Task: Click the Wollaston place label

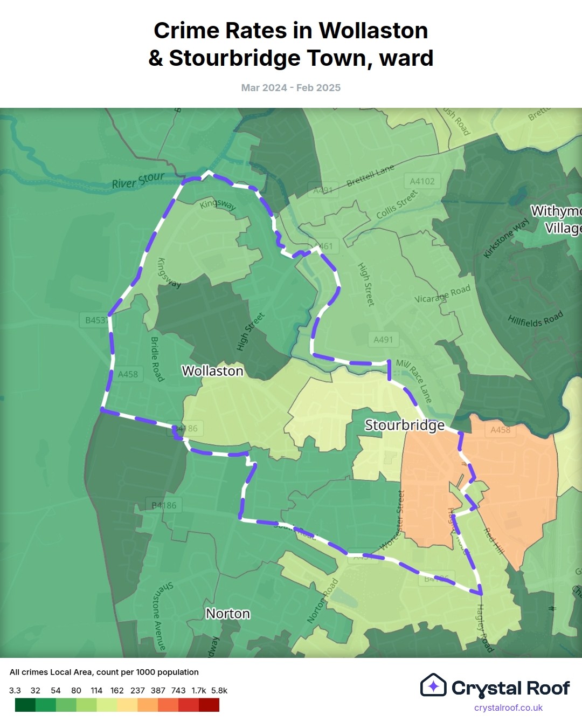Action: coord(212,371)
